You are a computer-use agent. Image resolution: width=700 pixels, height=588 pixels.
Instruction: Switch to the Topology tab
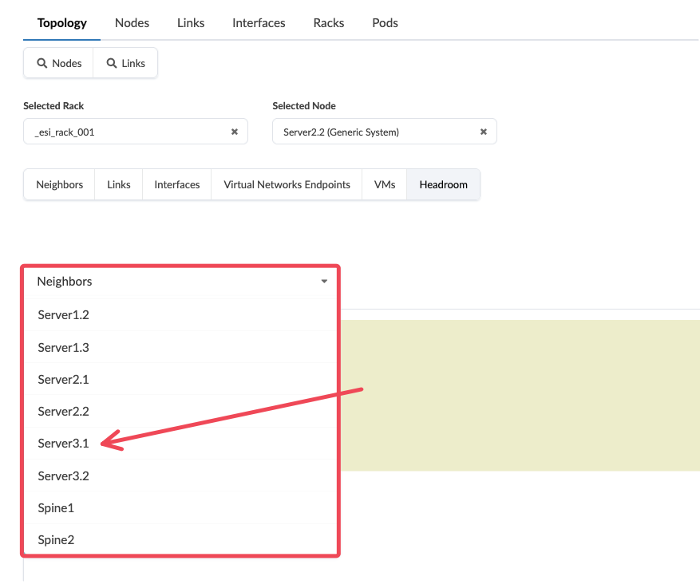pos(62,22)
